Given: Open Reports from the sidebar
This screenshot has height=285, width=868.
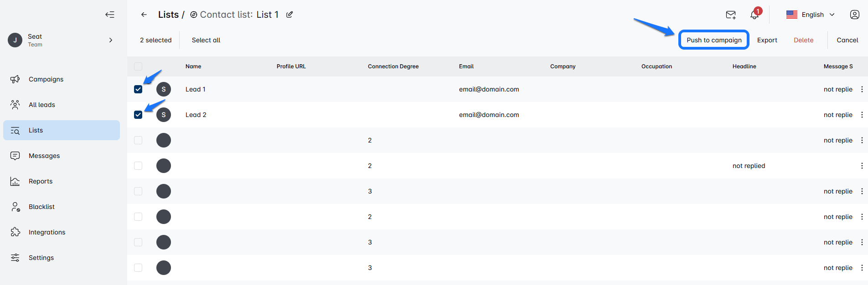Looking at the screenshot, I should coord(41,181).
